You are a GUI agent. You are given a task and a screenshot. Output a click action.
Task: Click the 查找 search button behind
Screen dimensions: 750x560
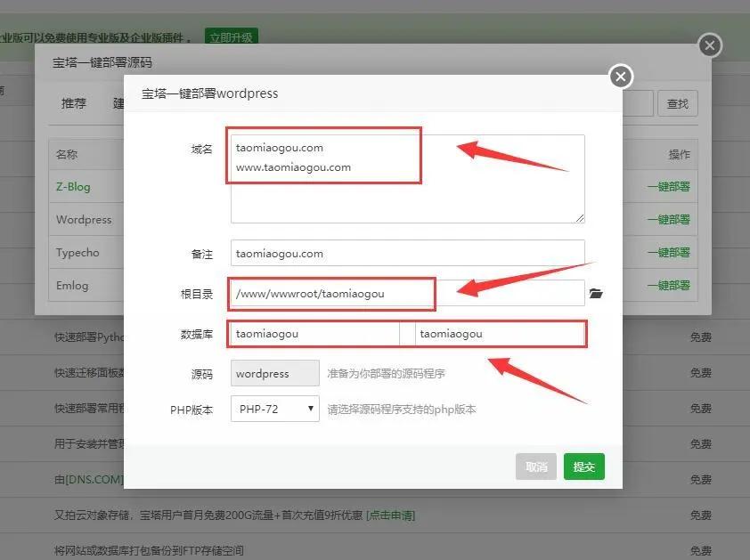click(678, 103)
